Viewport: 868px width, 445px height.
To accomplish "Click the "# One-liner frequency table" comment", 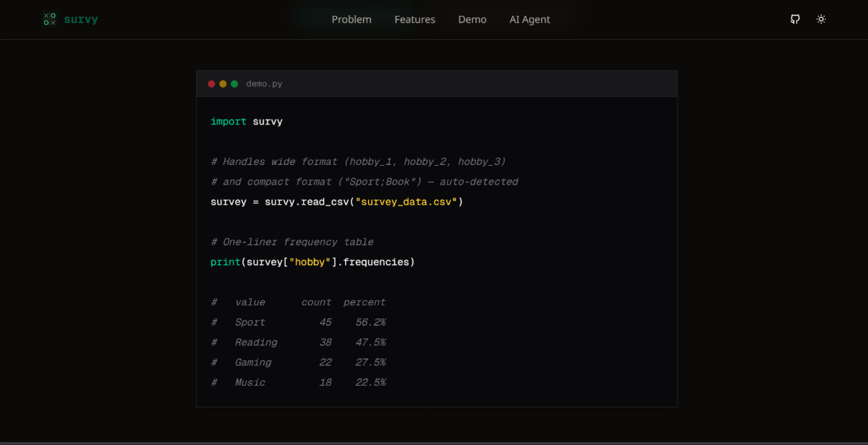I will 292,242.
